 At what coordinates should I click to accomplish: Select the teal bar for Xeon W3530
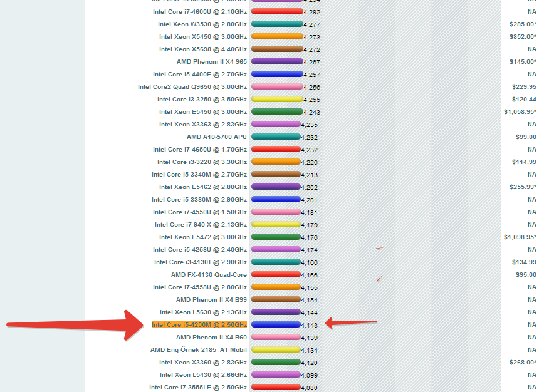pos(277,24)
